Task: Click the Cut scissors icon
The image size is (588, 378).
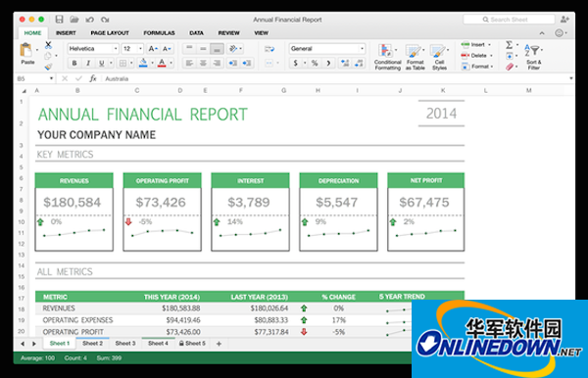Action: [x=48, y=45]
